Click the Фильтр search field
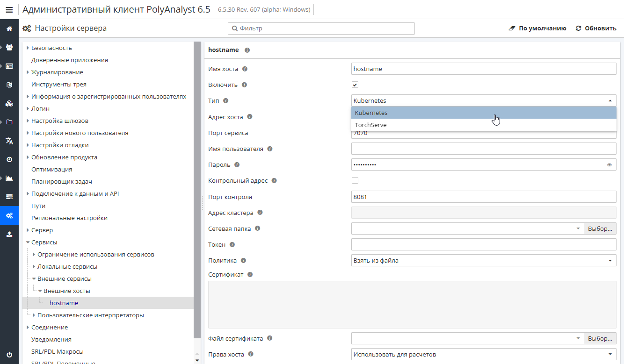The height and width of the screenshot is (364, 624). 321,29
